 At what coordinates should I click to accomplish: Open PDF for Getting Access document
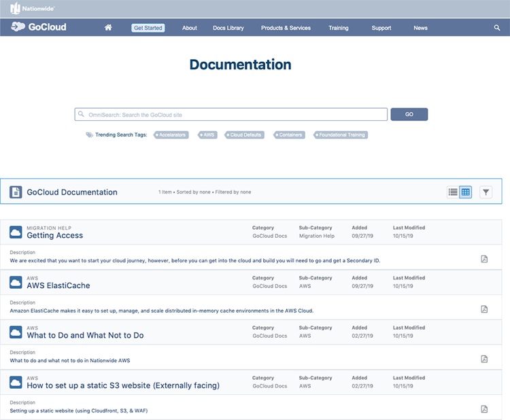484,259
